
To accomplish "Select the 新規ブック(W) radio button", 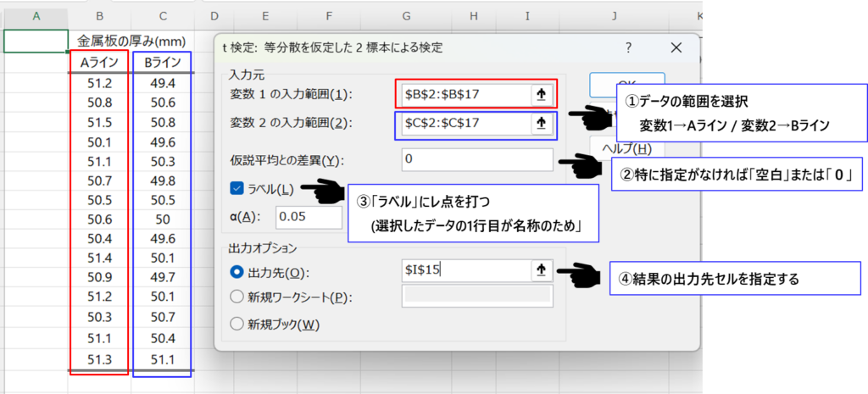I will [236, 323].
